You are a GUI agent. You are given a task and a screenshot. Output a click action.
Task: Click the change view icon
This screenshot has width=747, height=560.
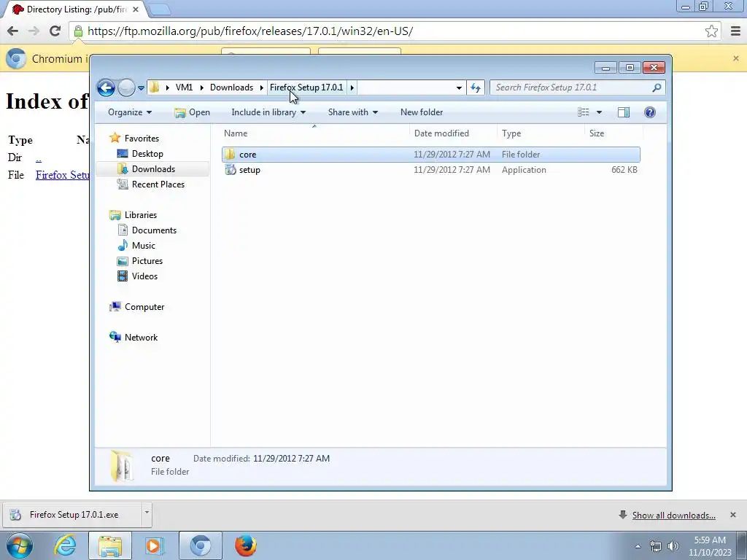(584, 112)
